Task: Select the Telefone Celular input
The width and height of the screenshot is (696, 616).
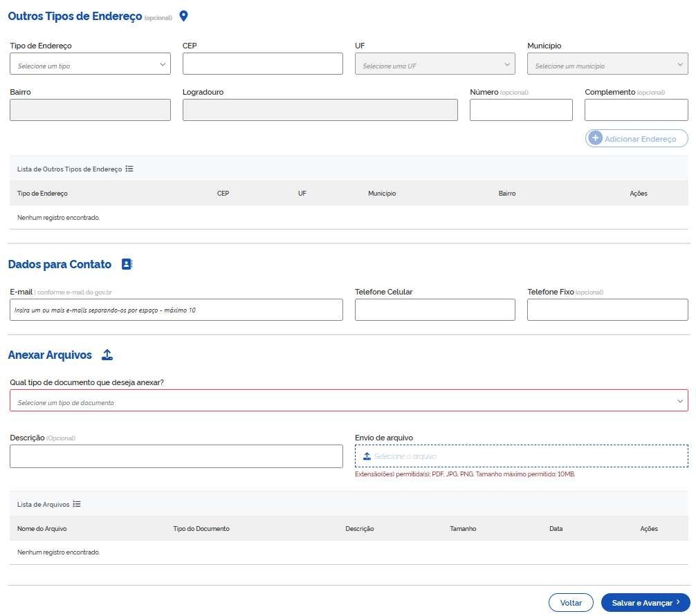Action: [434, 310]
